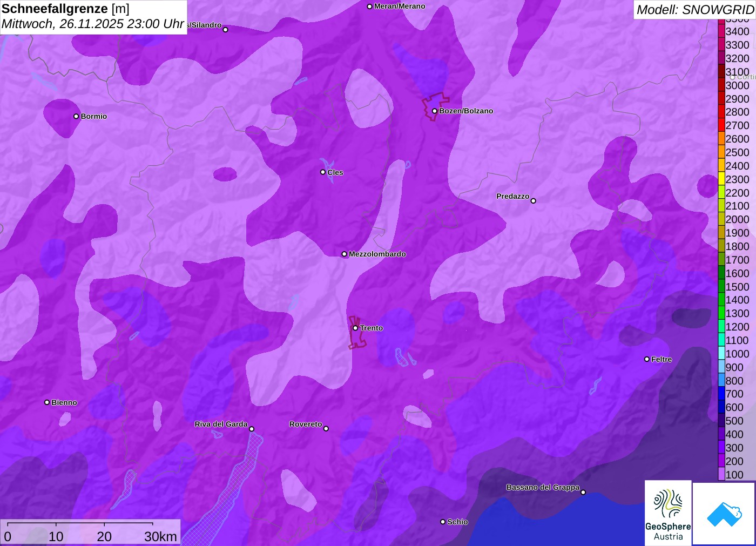Click the blue cloud logo icon
756x546 pixels.
pyautogui.click(x=724, y=514)
